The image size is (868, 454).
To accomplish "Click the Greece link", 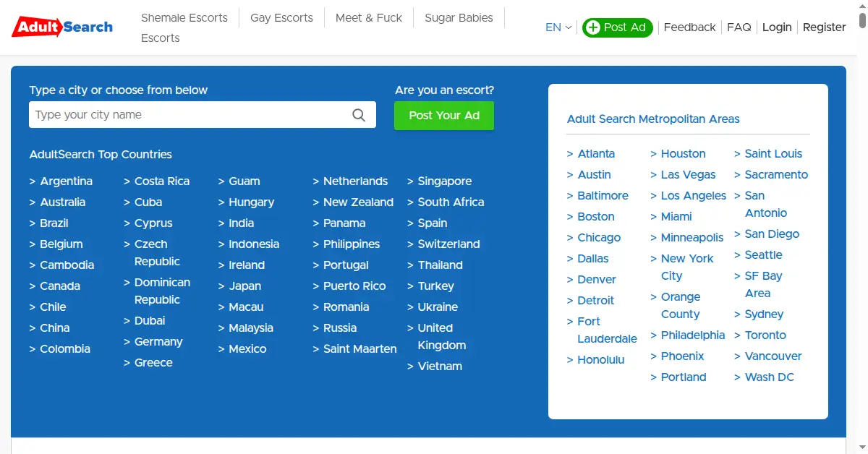I will tap(153, 363).
